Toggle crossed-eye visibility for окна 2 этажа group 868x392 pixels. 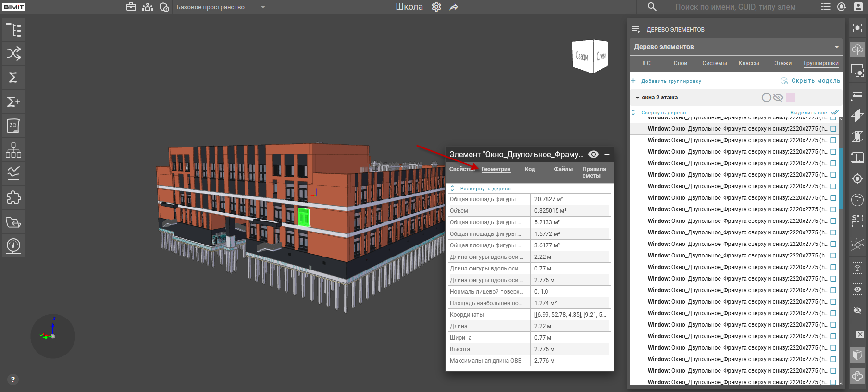[x=778, y=98]
